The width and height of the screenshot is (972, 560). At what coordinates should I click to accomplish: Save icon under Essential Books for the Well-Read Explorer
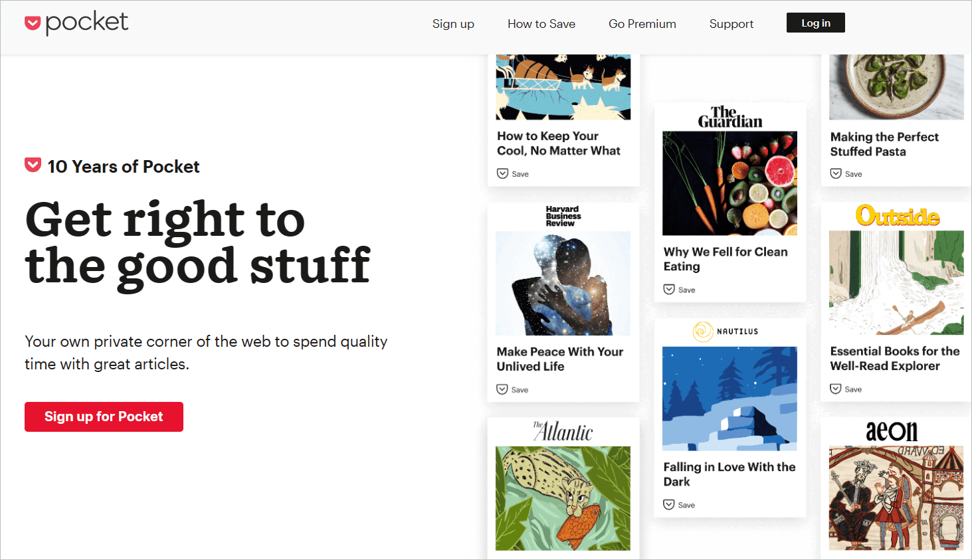click(x=836, y=389)
